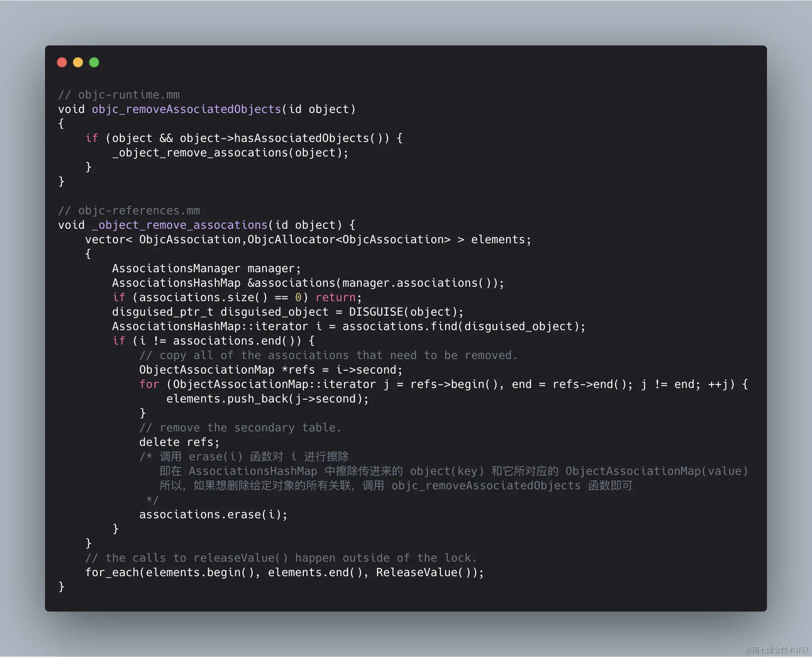Click the green maximize dot
Screen dimensions: 812x657
click(94, 62)
